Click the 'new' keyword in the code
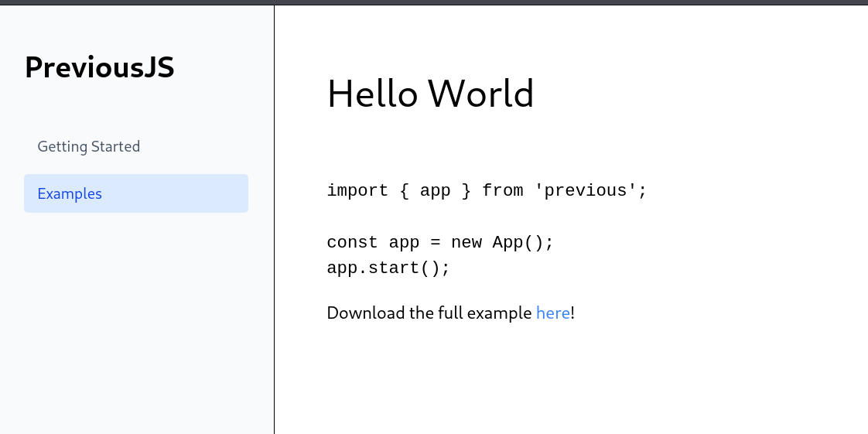868x434 pixels. pos(466,243)
